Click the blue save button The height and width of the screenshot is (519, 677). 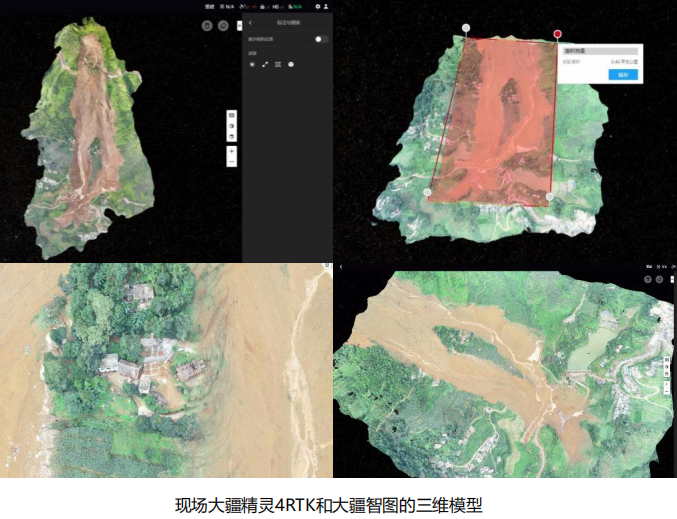pyautogui.click(x=623, y=74)
